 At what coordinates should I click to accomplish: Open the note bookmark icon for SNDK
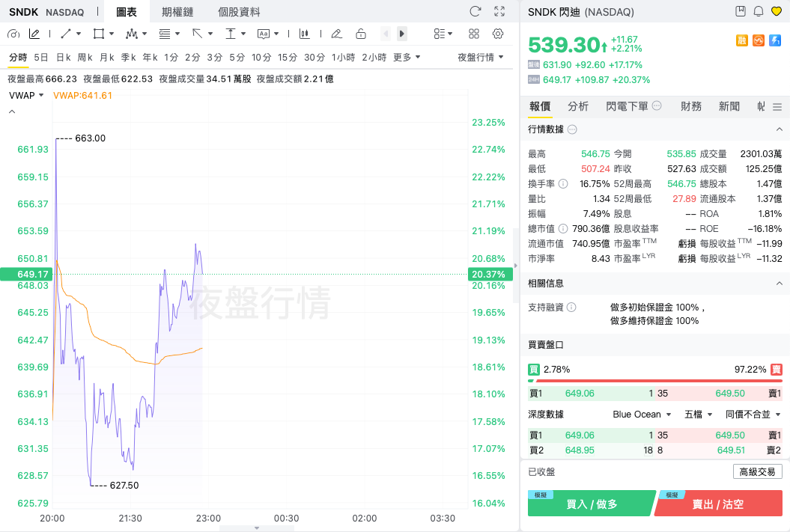(741, 11)
